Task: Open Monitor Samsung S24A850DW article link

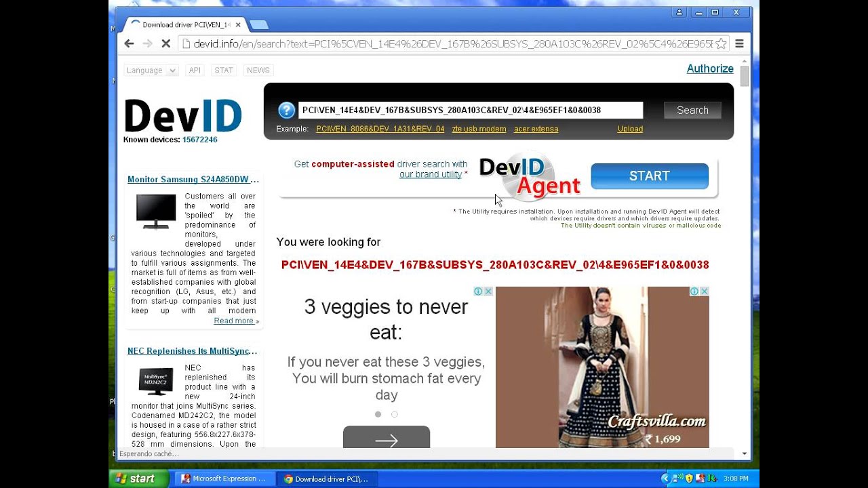Action: (x=193, y=180)
